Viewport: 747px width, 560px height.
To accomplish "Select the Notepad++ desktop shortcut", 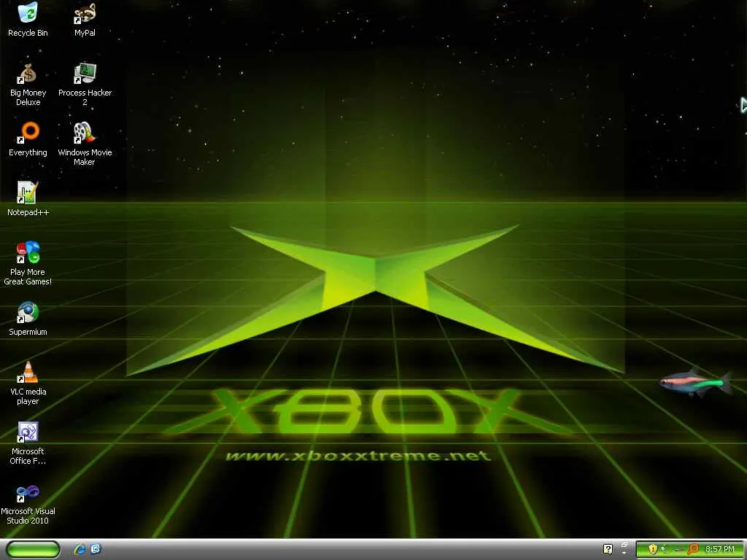I will (x=28, y=199).
